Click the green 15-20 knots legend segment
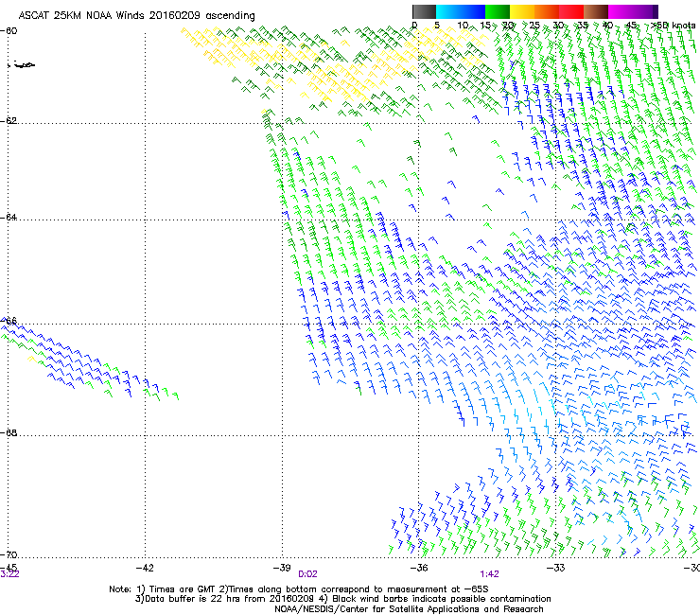Image resolution: width=700 pixels, height=615 pixels. (498, 11)
